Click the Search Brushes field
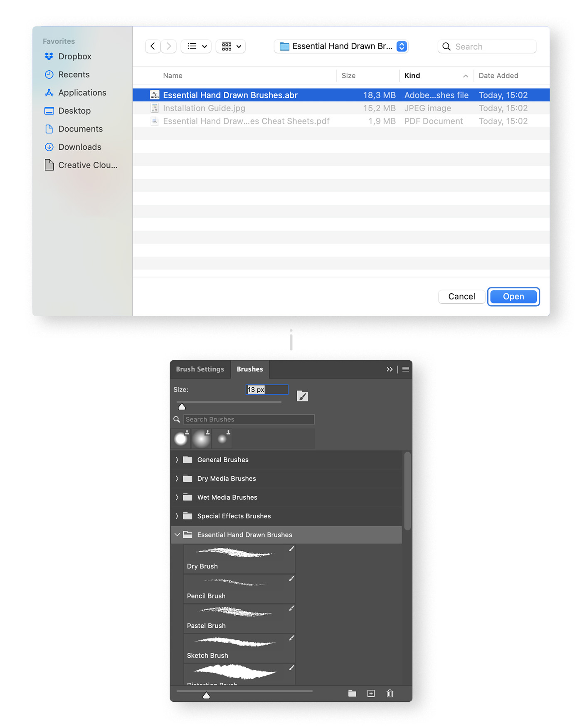This screenshot has height=728, width=582. pos(249,419)
